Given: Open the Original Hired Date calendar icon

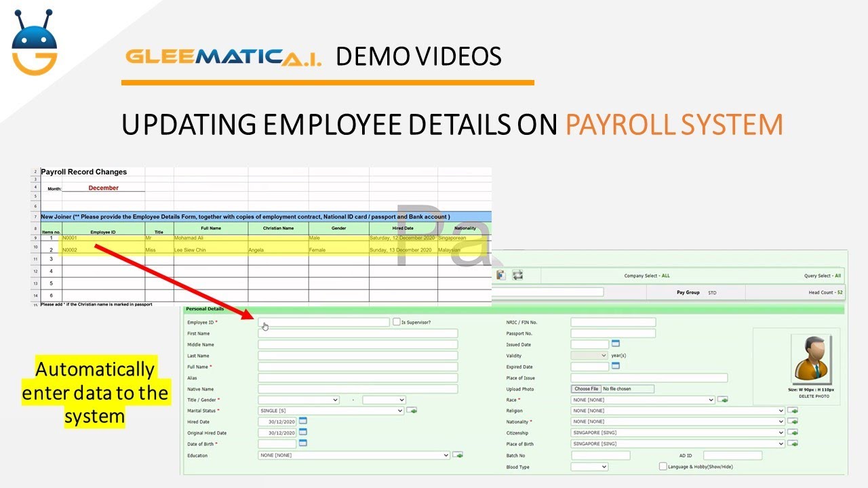Looking at the screenshot, I should (x=303, y=431).
